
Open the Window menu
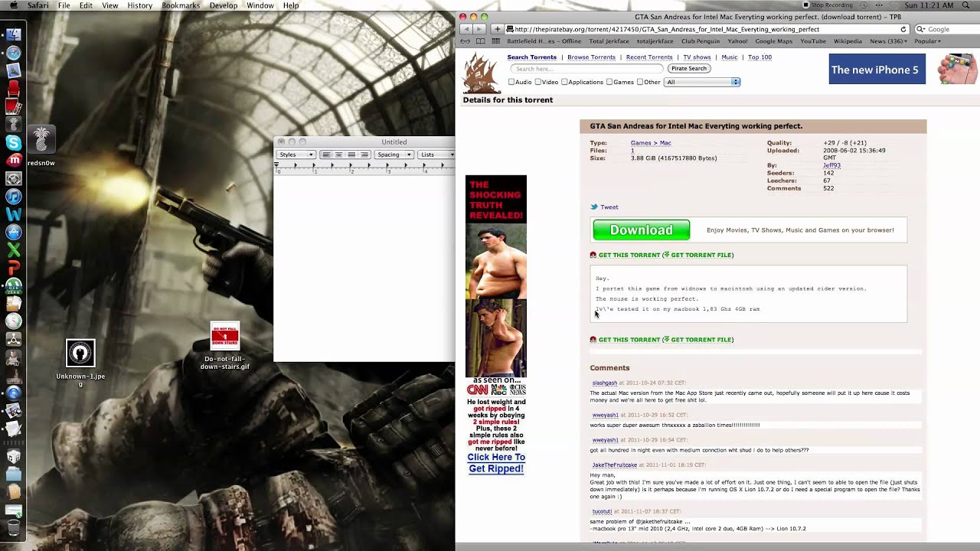260,5
